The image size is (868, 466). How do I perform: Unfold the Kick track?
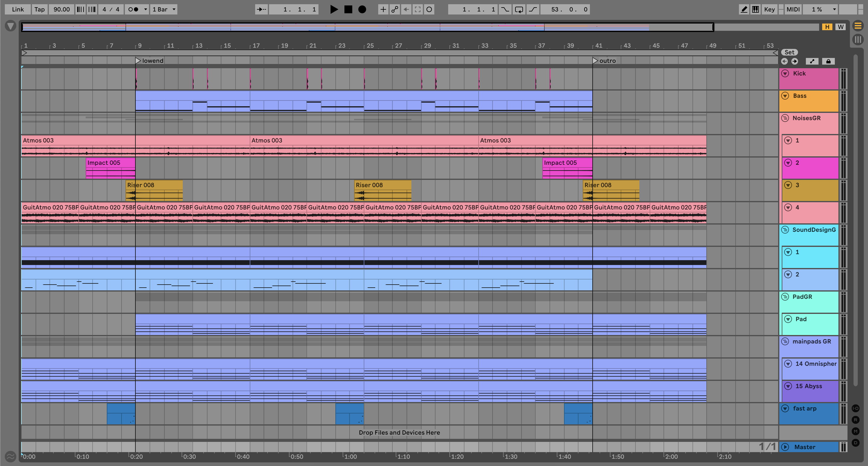(785, 74)
